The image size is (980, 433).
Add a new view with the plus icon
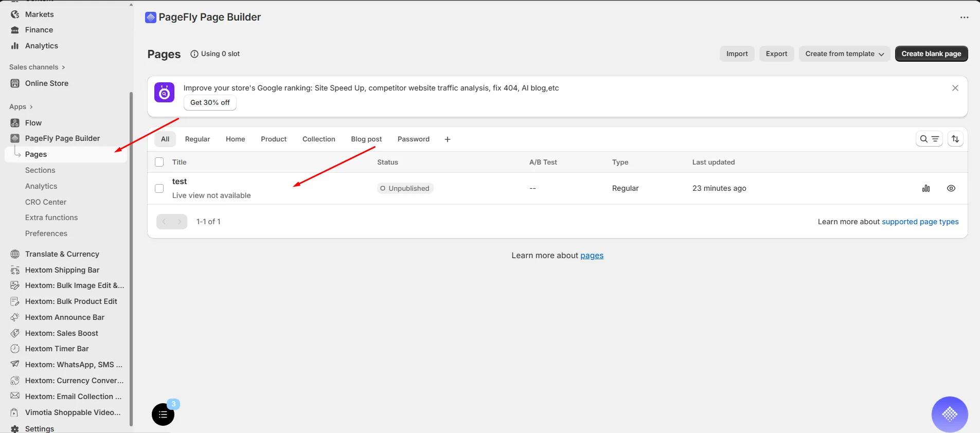(x=448, y=139)
